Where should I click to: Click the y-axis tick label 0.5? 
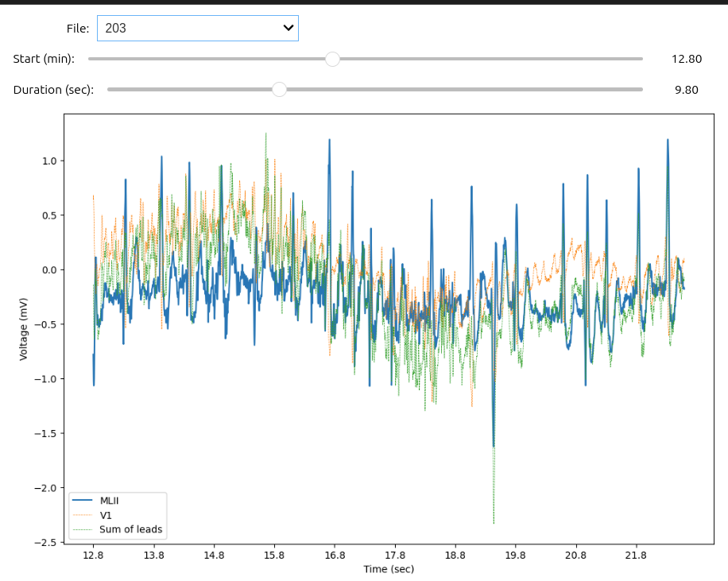coord(50,215)
